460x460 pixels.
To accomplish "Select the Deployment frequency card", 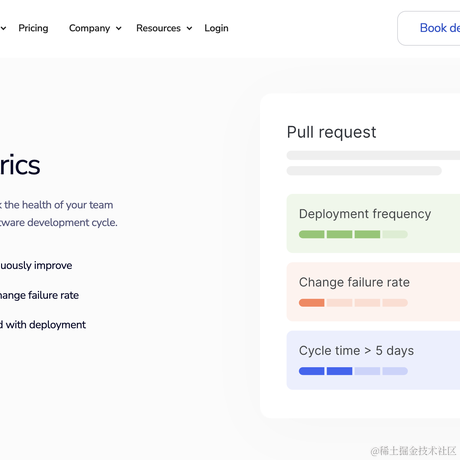I will [373, 223].
